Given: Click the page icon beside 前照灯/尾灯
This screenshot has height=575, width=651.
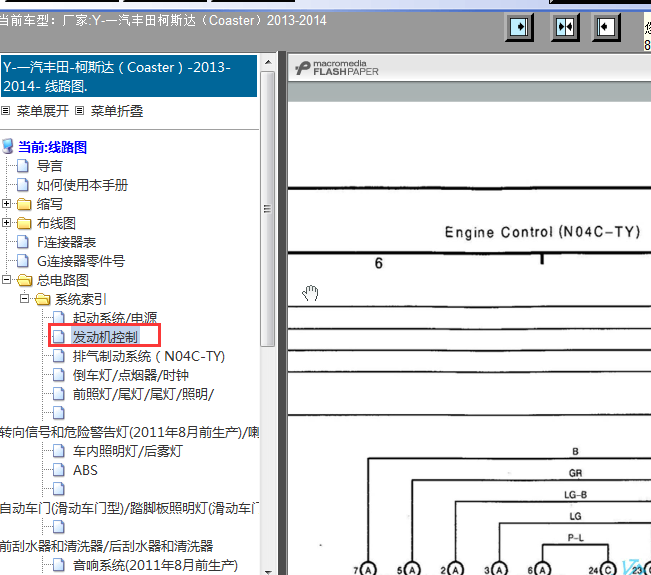Looking at the screenshot, I should (59, 394).
